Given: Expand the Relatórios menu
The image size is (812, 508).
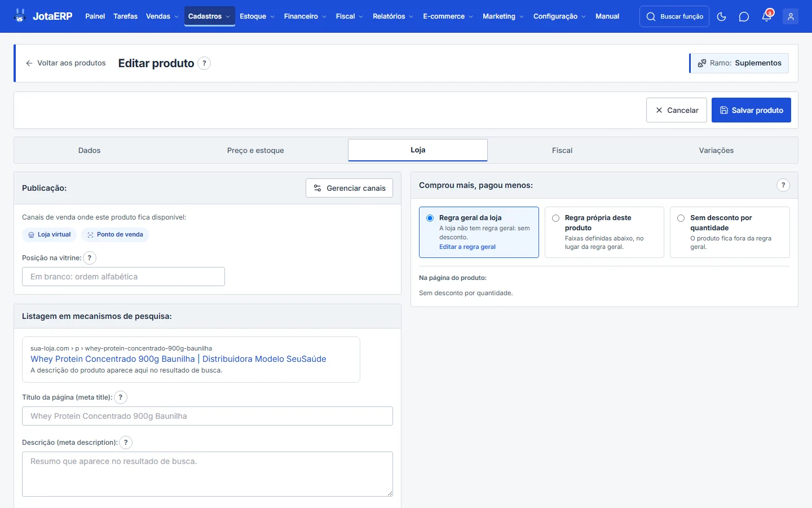Looking at the screenshot, I should click(x=393, y=16).
